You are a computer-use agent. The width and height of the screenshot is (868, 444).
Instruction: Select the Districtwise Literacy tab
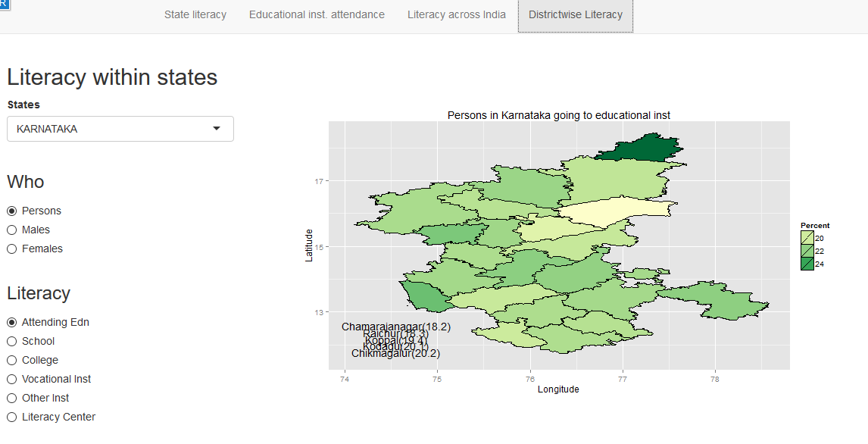click(575, 15)
